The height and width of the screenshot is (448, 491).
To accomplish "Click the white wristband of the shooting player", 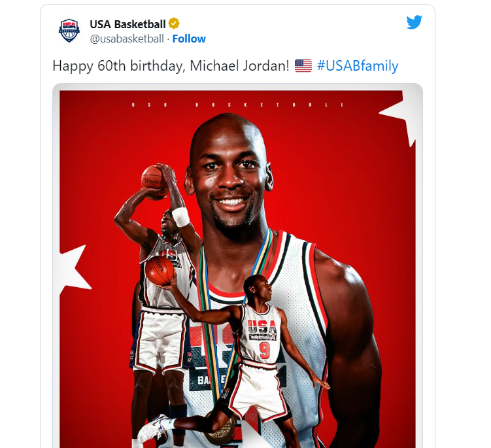I will point(181,216).
